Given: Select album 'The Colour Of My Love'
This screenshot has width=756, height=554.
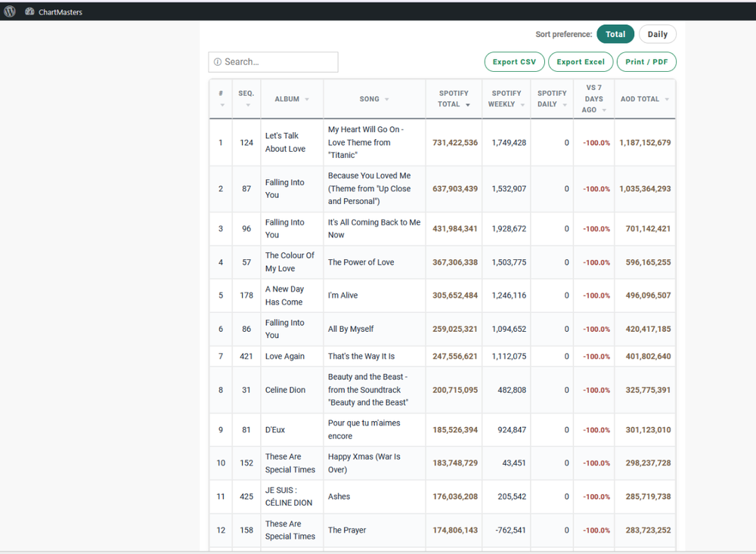Looking at the screenshot, I should [290, 262].
